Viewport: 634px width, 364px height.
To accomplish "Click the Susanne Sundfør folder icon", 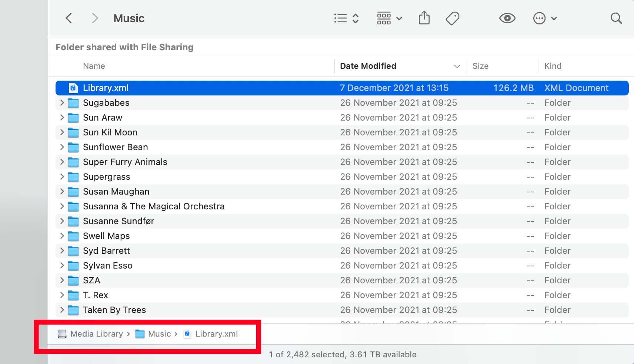I will (x=73, y=221).
